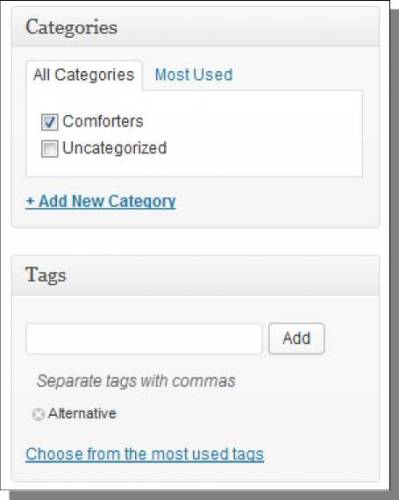The image size is (399, 500).
Task: Click the Categories title text
Action: click(x=71, y=27)
